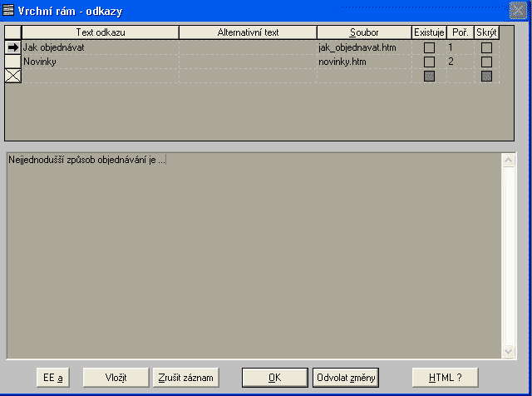Click the 'Odvolat změny' button

(x=346, y=378)
